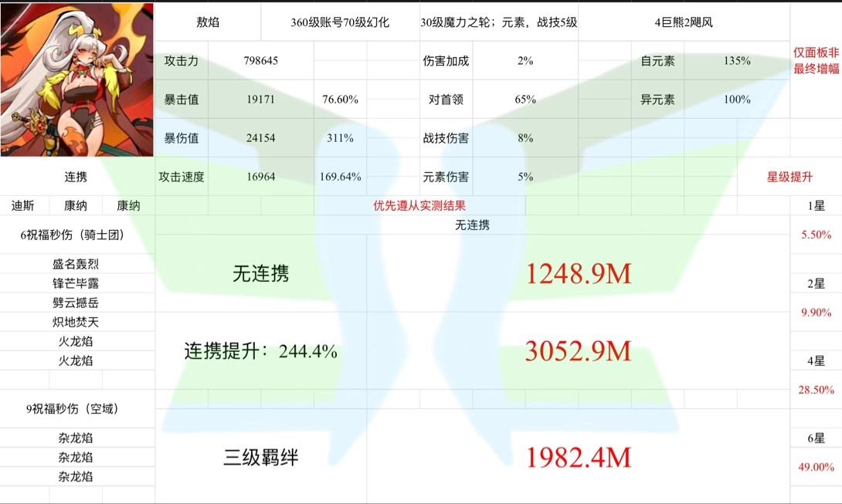
Task: Select the 自元素 value 135%
Action: [737, 60]
